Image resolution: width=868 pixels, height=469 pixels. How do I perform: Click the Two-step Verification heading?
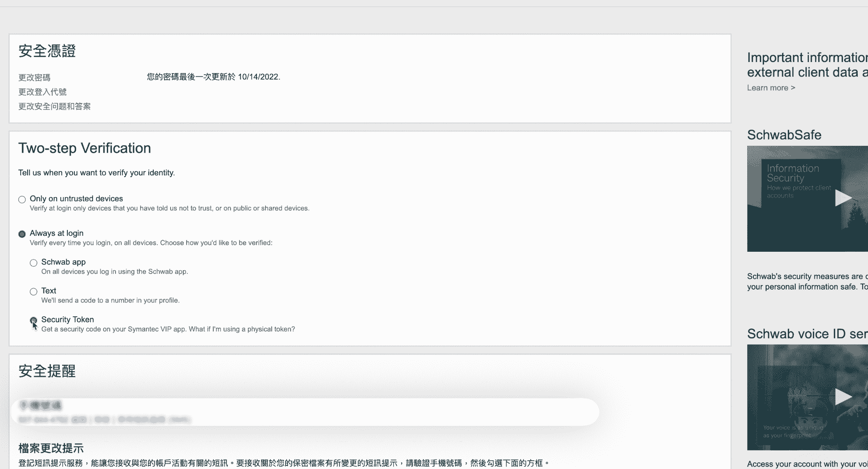point(84,148)
